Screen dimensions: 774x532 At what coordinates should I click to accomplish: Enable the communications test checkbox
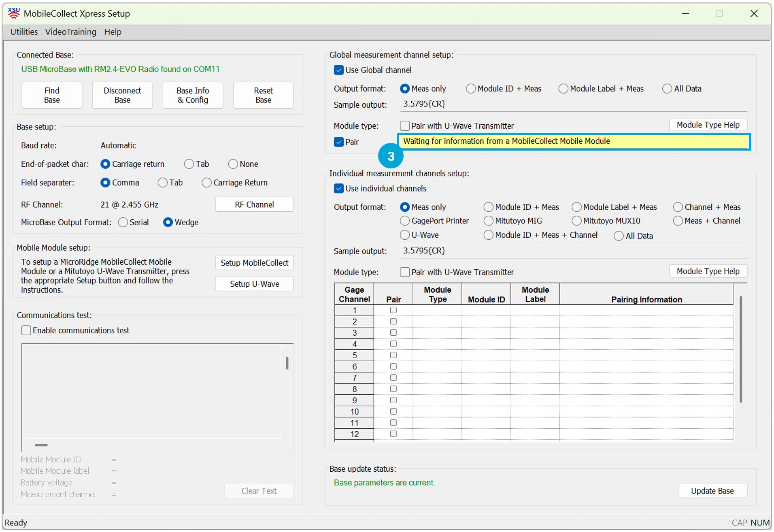coord(26,331)
